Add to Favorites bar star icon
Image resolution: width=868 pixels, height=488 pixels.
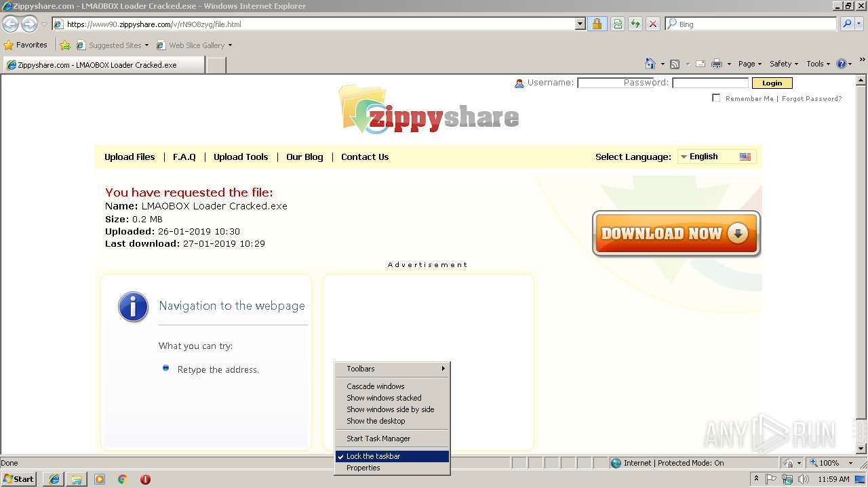pos(65,45)
